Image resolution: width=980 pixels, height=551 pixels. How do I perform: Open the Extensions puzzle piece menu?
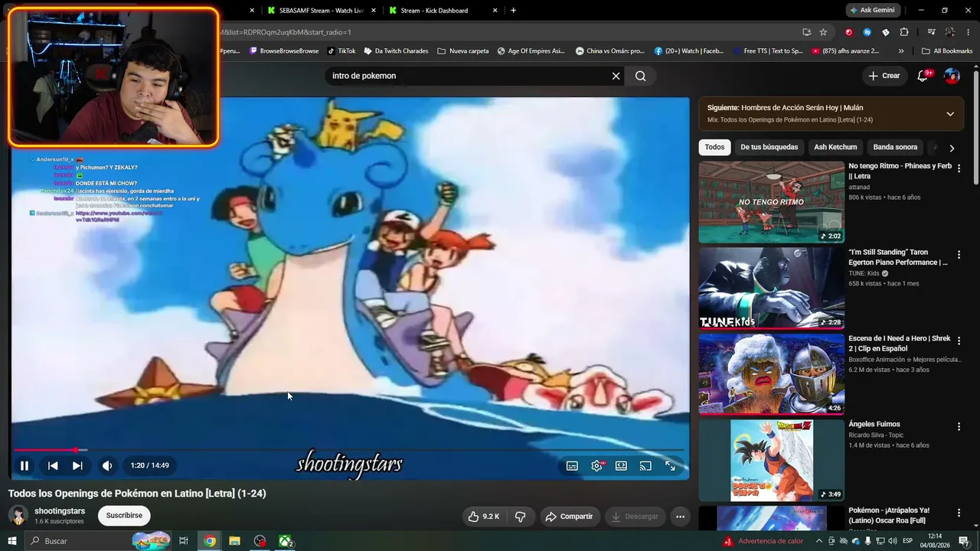point(904,32)
